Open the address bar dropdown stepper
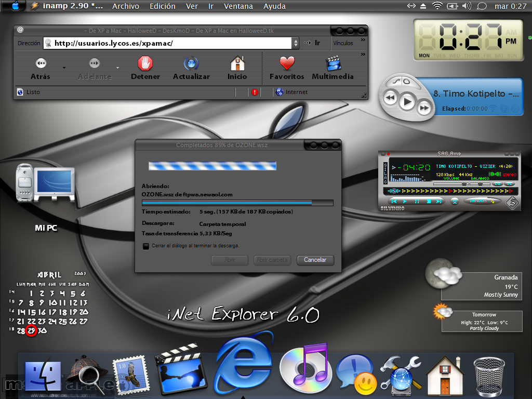 pyautogui.click(x=296, y=43)
